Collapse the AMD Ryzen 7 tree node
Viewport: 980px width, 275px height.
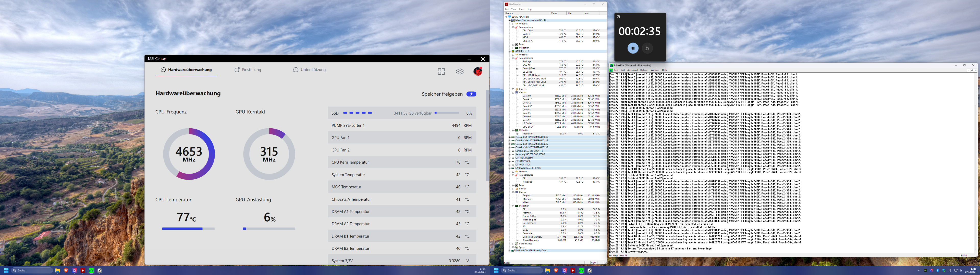click(509, 51)
